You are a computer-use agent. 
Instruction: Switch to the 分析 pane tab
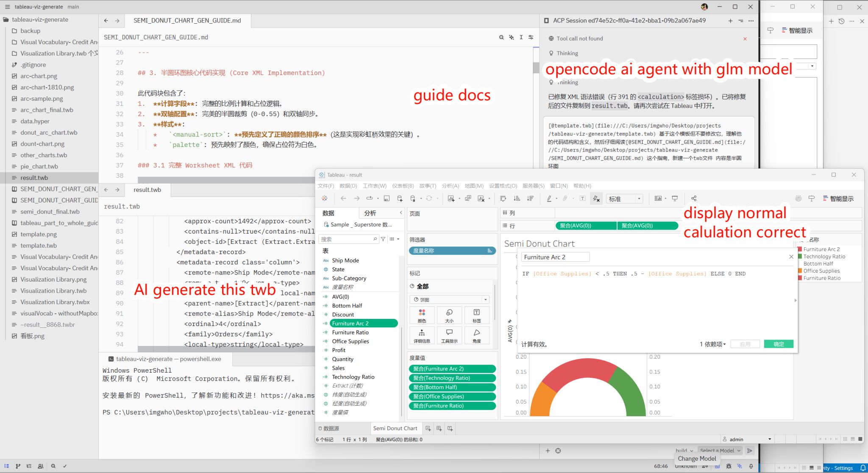coord(370,213)
